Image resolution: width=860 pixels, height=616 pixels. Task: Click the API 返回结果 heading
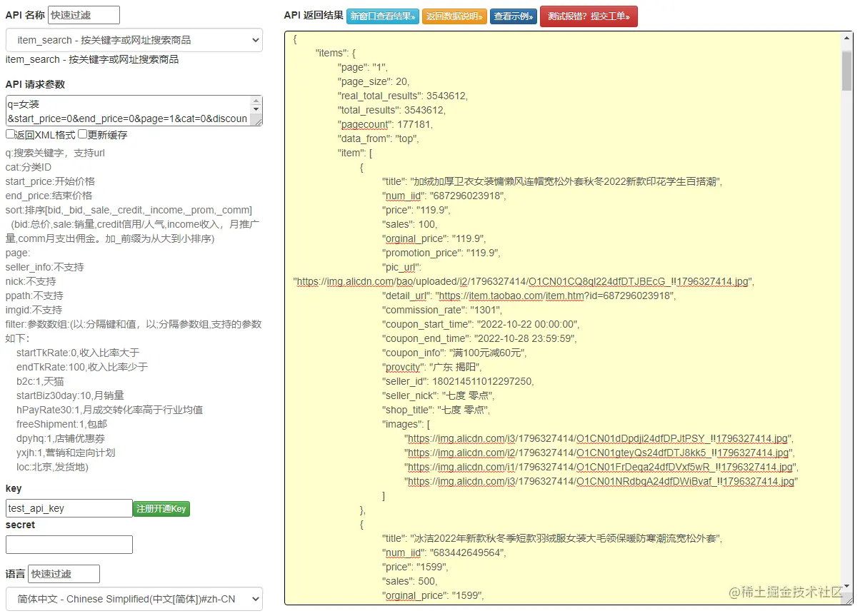click(x=313, y=15)
